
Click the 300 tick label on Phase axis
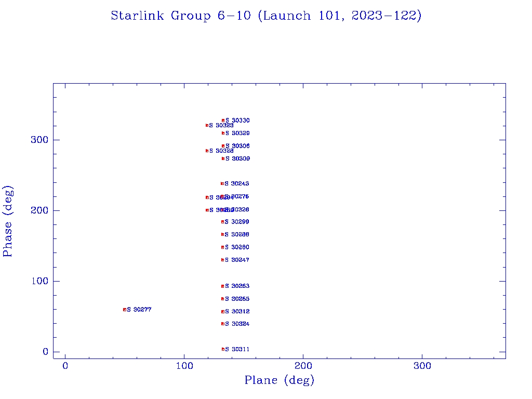39,140
